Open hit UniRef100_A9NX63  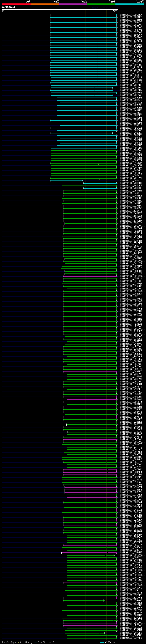point(131,93)
